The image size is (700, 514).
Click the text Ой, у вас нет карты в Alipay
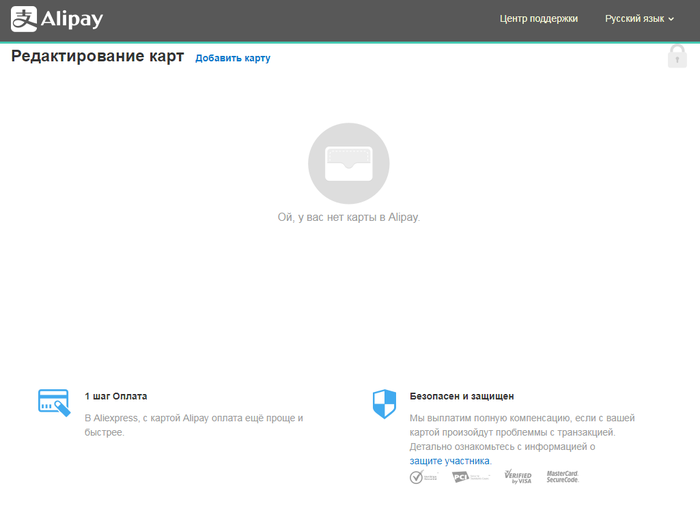pyautogui.click(x=349, y=217)
